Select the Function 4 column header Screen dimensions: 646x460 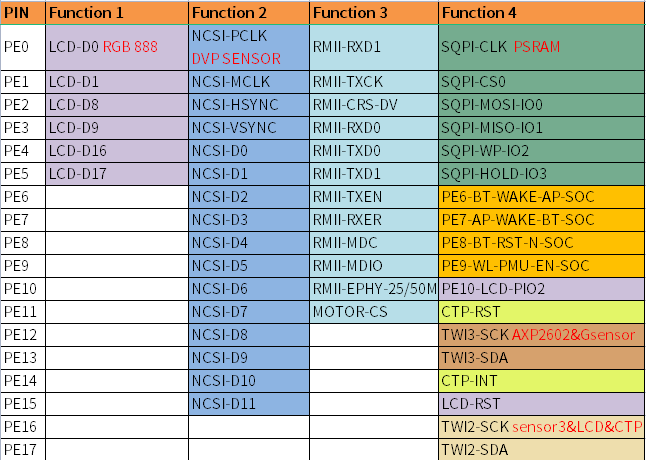tap(541, 13)
